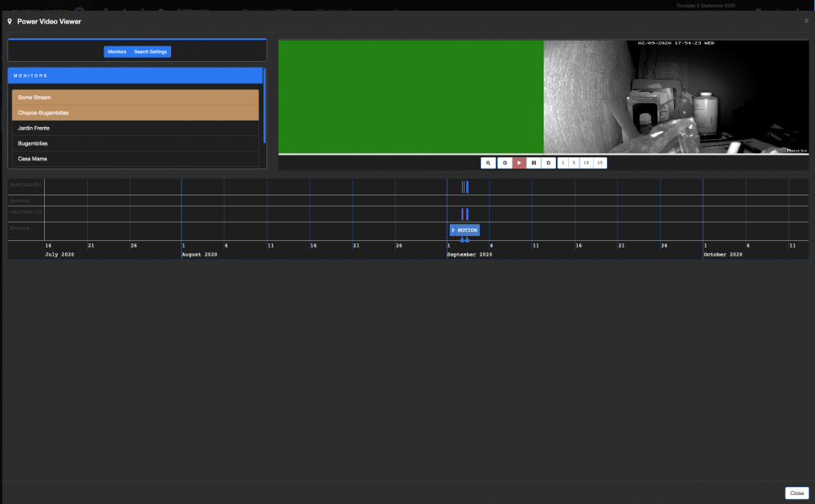Select the Casa Mama monitor

coord(135,159)
